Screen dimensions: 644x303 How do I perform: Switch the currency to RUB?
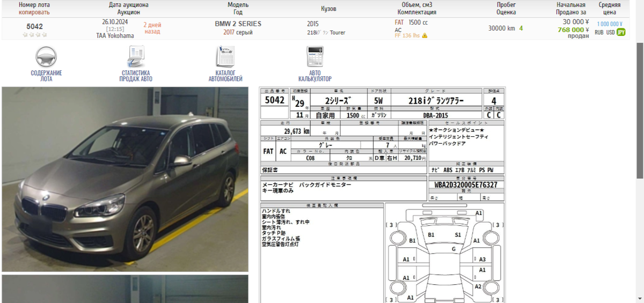pyautogui.click(x=599, y=32)
